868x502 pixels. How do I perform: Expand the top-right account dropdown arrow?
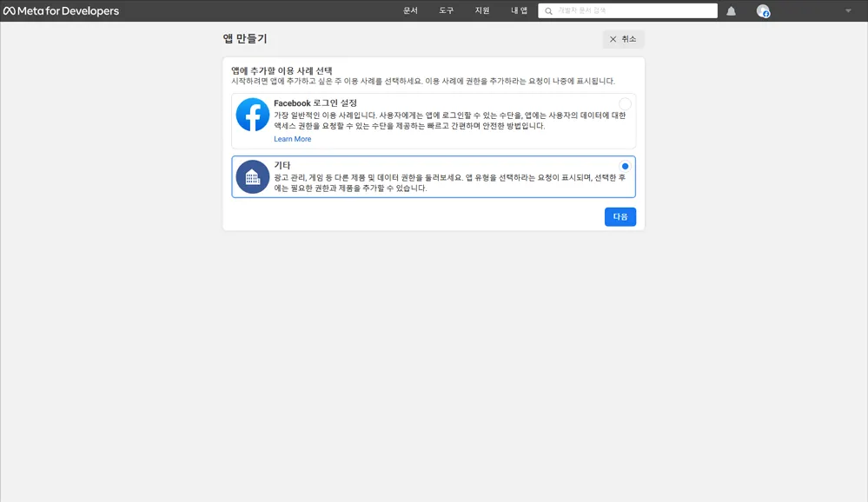click(x=848, y=11)
